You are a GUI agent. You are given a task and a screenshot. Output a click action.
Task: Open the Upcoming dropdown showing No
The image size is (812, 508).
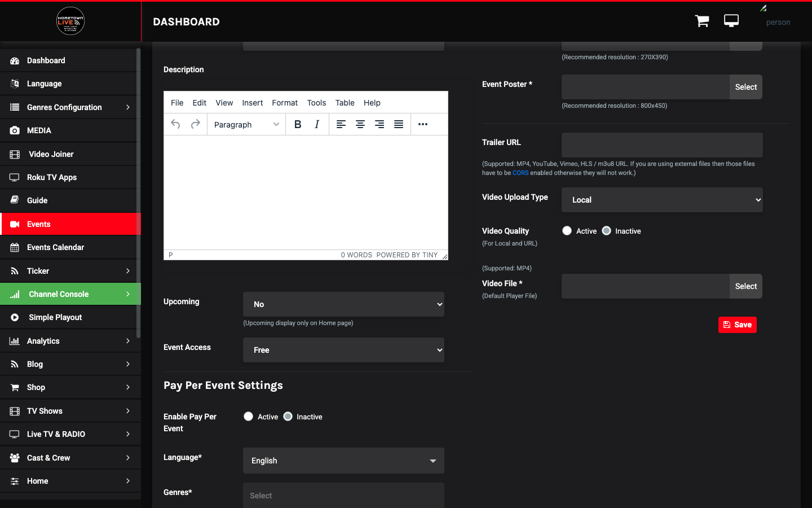[343, 304]
